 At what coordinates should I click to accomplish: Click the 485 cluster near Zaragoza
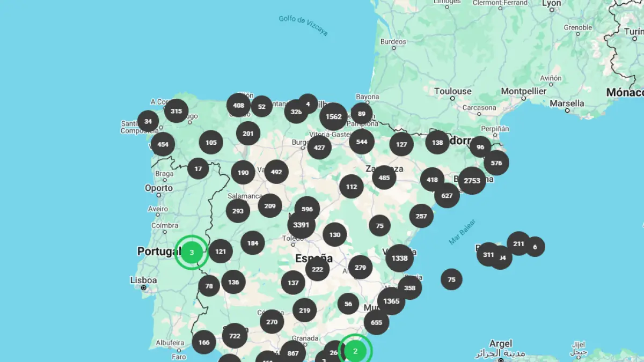coord(384,178)
